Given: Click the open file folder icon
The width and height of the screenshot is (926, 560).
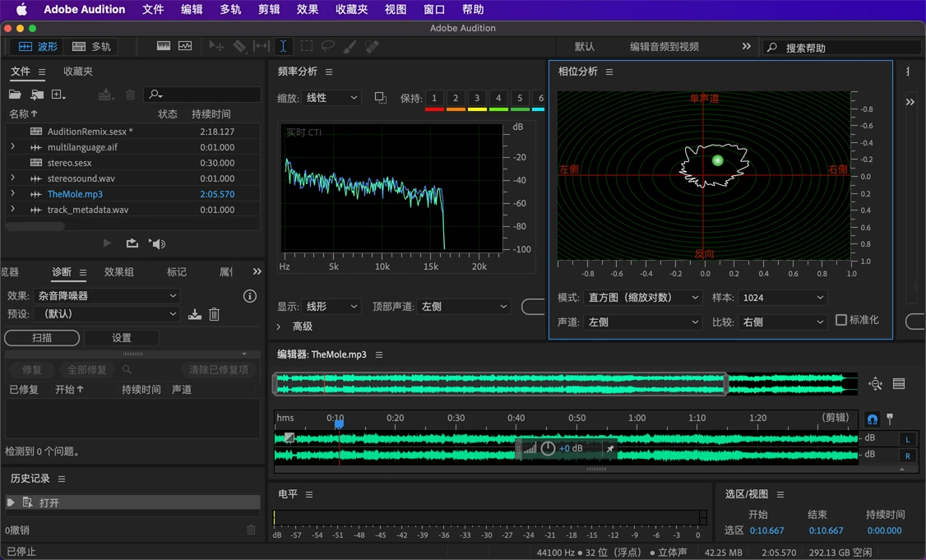Looking at the screenshot, I should pos(15,95).
